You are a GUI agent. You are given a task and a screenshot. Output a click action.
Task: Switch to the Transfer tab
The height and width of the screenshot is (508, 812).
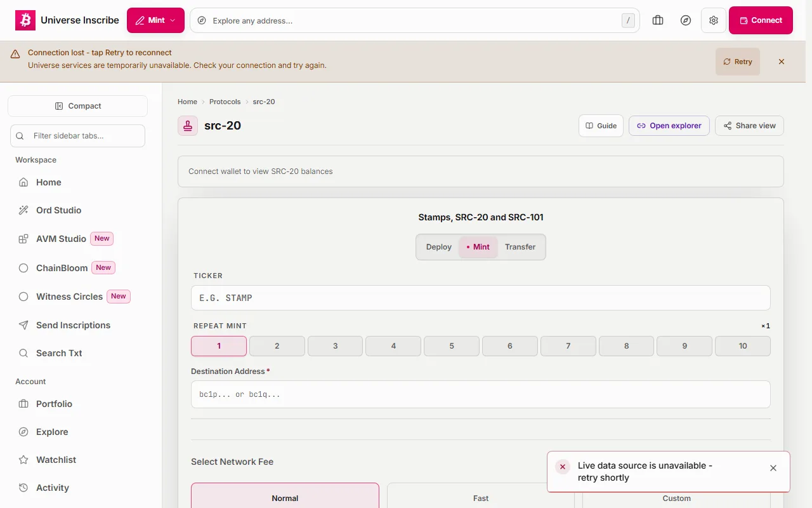[x=520, y=247]
